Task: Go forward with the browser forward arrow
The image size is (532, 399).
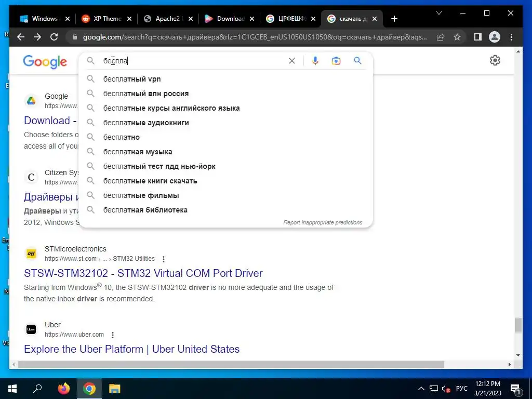Action: click(37, 37)
